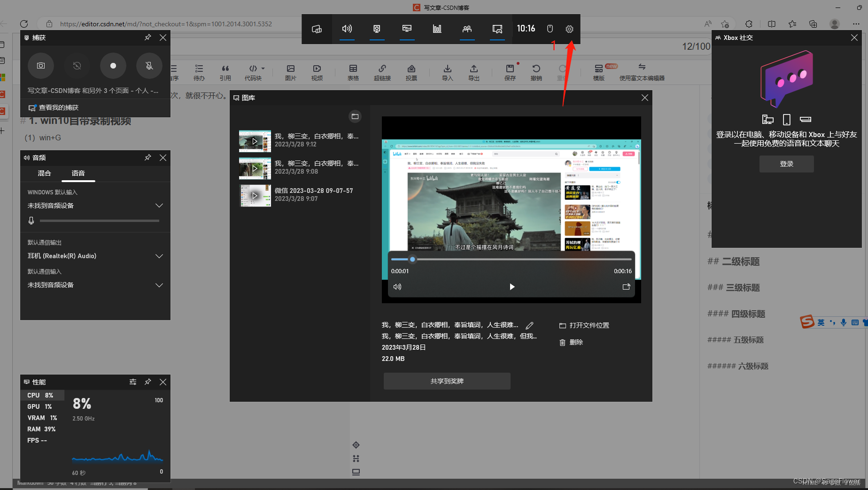Click 打开文件位置
Screen dimensions: 868x490
(x=584, y=325)
